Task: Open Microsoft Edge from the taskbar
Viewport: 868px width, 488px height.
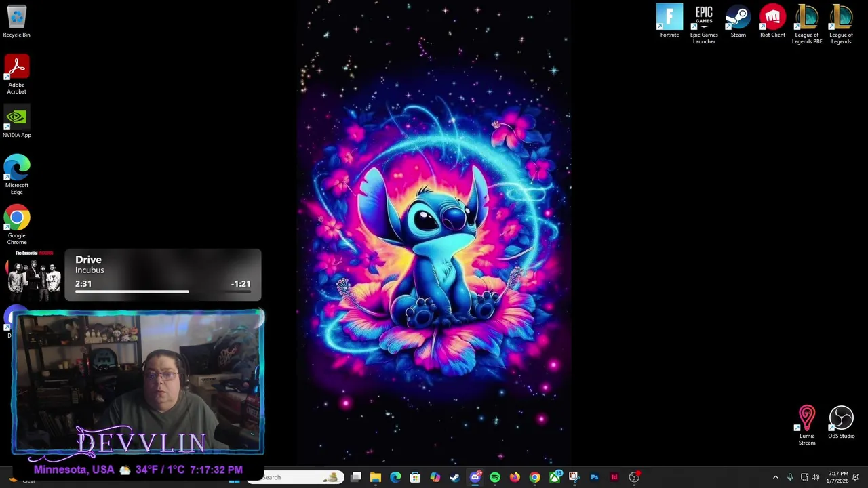Action: pyautogui.click(x=395, y=477)
